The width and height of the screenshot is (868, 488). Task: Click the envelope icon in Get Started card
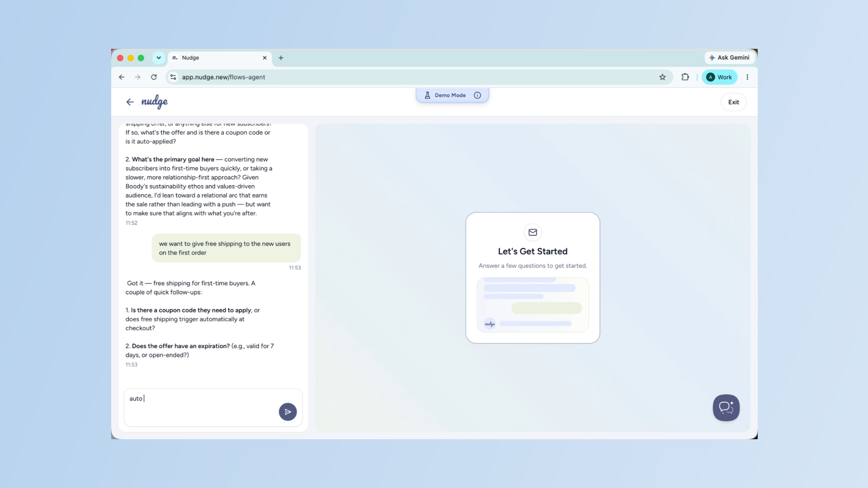point(533,232)
